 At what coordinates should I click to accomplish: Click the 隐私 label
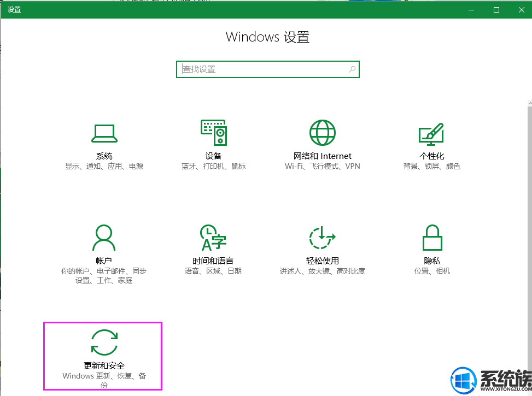pyautogui.click(x=432, y=261)
